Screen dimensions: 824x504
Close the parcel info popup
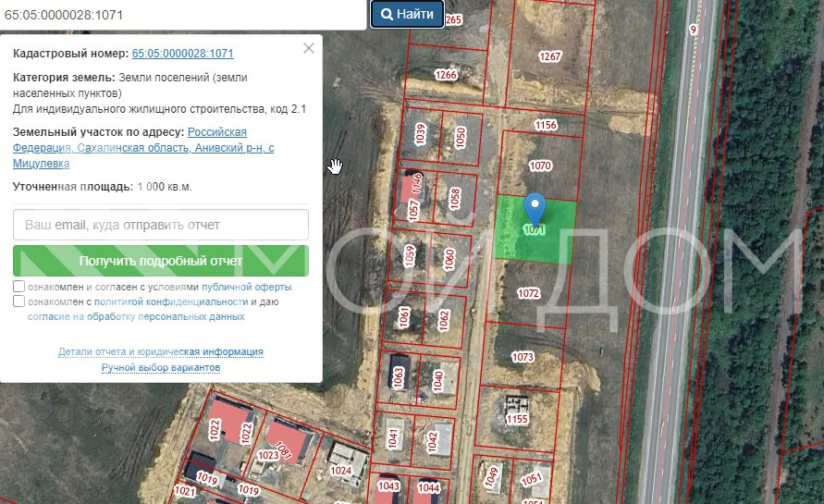(309, 48)
